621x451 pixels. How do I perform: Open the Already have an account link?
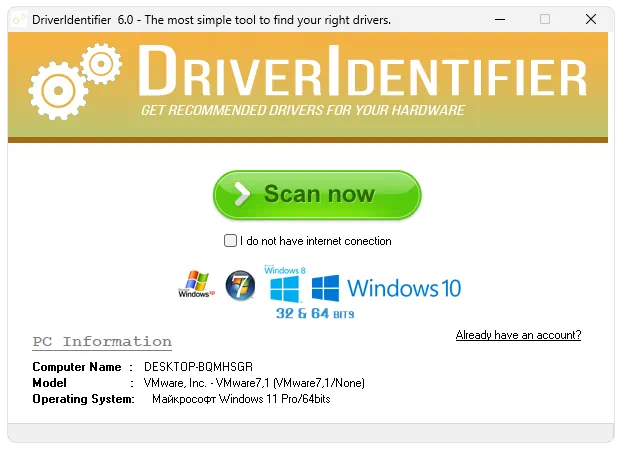518,335
